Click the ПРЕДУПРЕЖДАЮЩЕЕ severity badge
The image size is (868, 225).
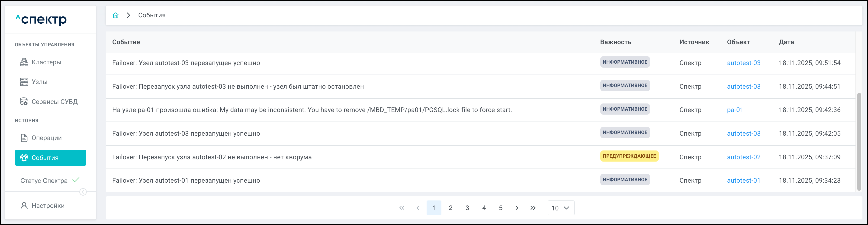[629, 156]
